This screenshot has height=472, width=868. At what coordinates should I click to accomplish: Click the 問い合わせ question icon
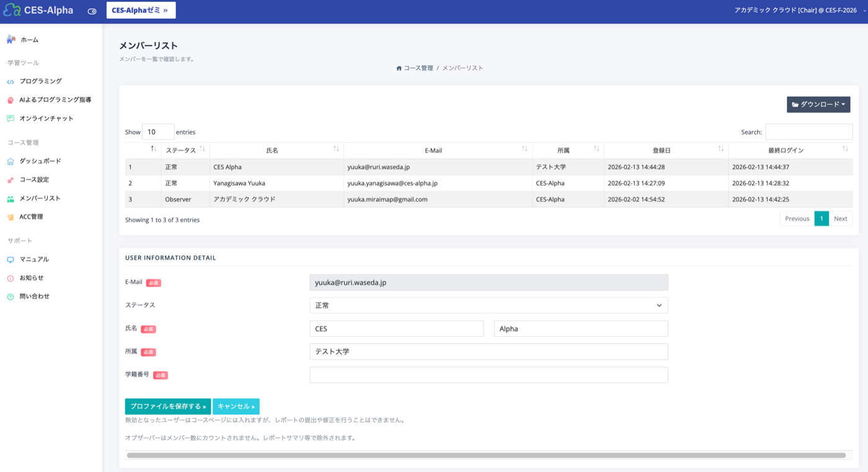[11, 297]
